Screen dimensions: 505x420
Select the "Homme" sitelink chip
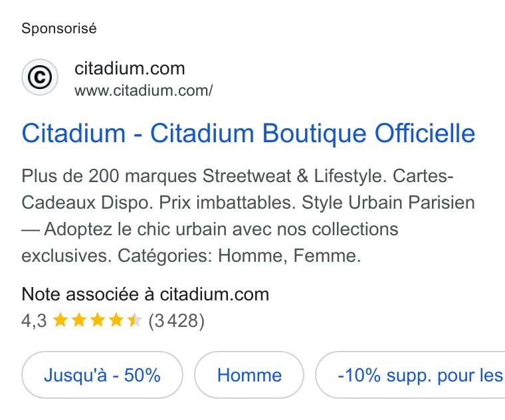coord(249,375)
